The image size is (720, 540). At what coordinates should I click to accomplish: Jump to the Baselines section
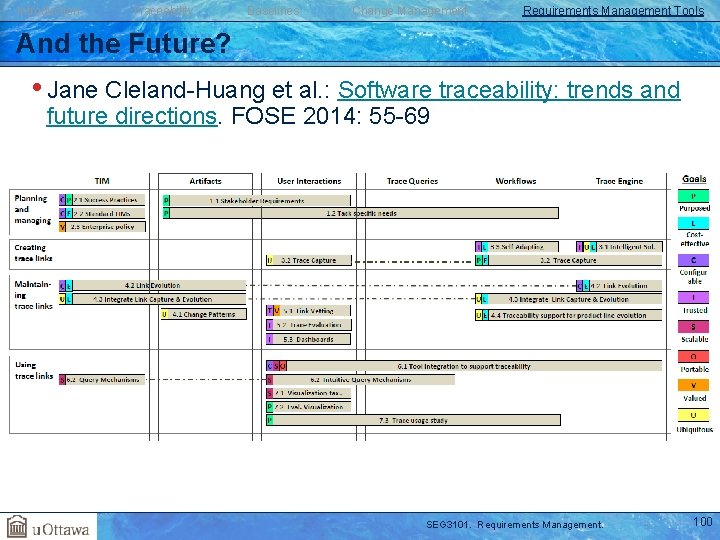pos(273,11)
